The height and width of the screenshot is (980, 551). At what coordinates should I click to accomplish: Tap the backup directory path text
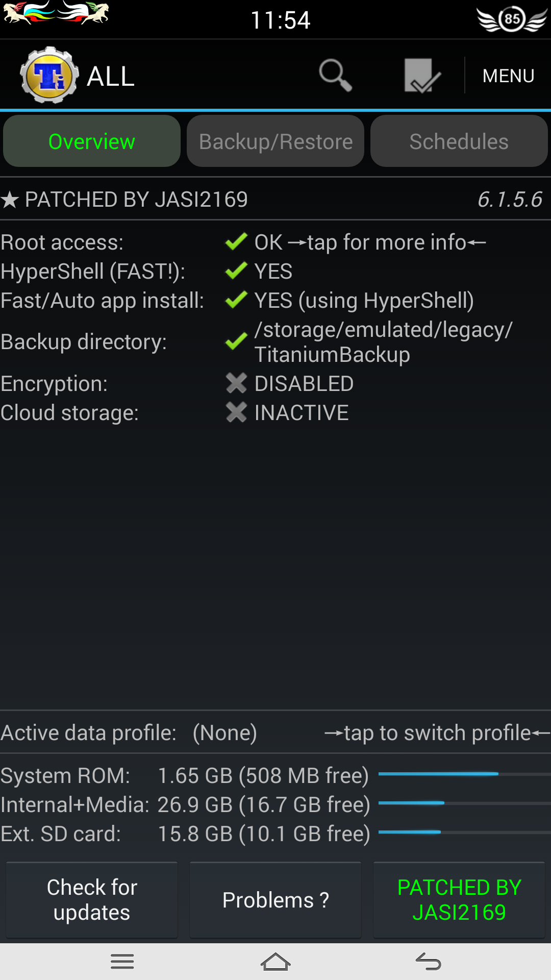(x=383, y=342)
